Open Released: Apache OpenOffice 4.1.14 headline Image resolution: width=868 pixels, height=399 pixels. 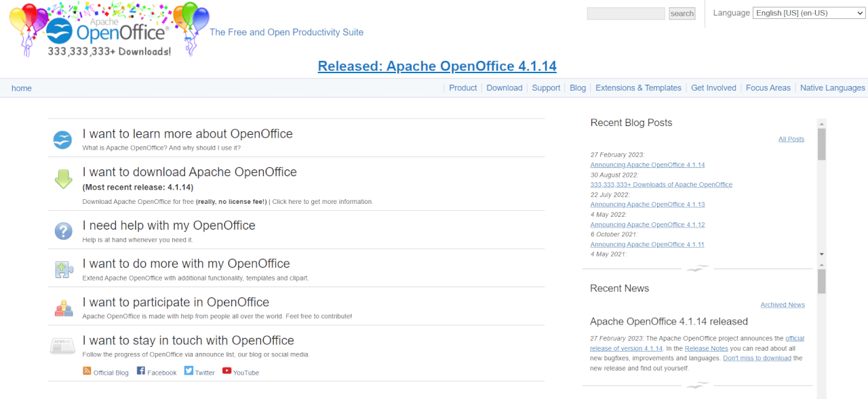(437, 66)
